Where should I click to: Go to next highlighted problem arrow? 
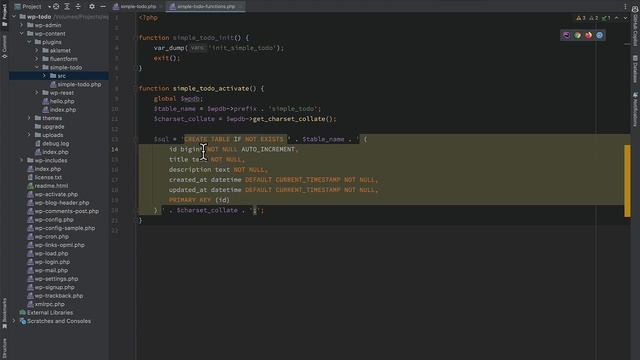pos(625,18)
